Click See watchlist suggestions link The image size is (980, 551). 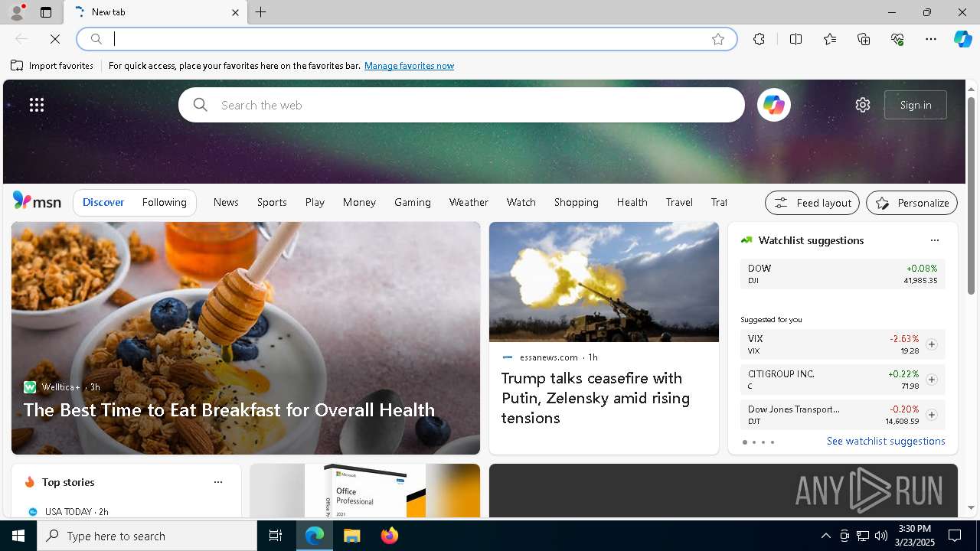click(886, 441)
